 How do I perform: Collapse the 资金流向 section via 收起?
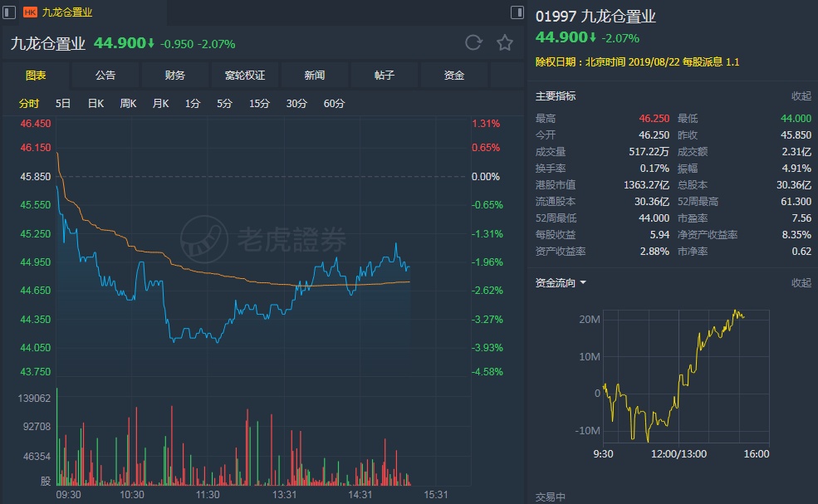801,283
